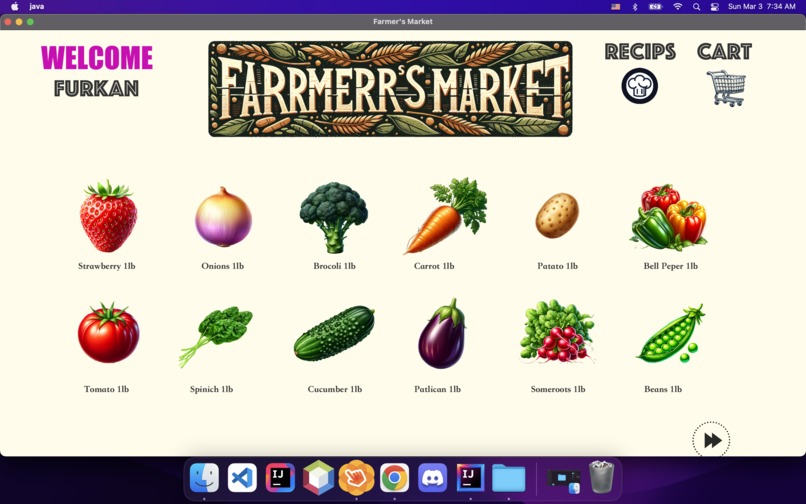Open Finder from the Dock
The width and height of the screenshot is (806, 504).
[x=204, y=478]
